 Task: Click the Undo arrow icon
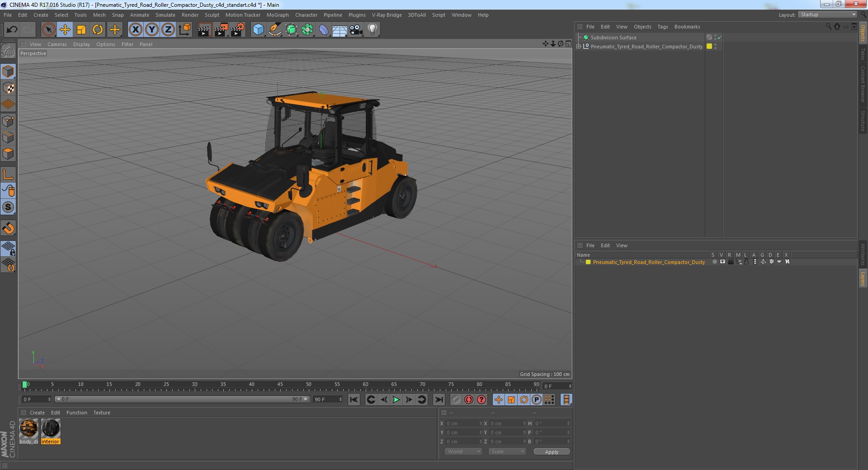click(x=12, y=30)
